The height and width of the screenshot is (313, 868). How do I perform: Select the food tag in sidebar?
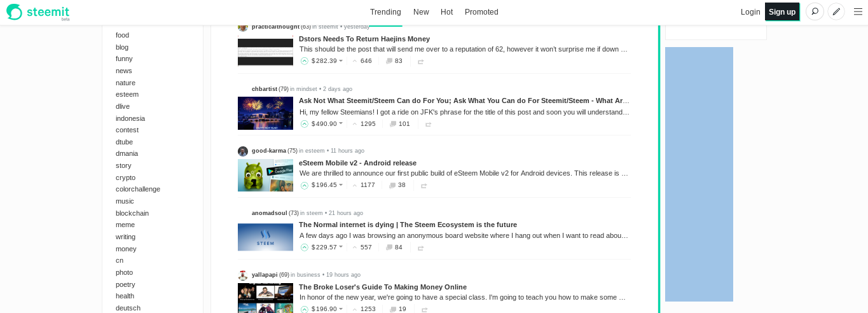click(122, 35)
